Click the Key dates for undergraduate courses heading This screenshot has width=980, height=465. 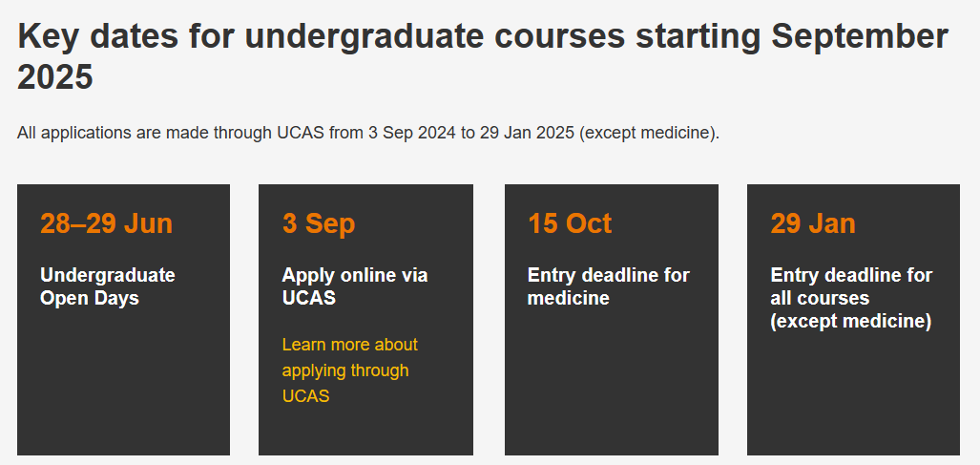point(483,57)
